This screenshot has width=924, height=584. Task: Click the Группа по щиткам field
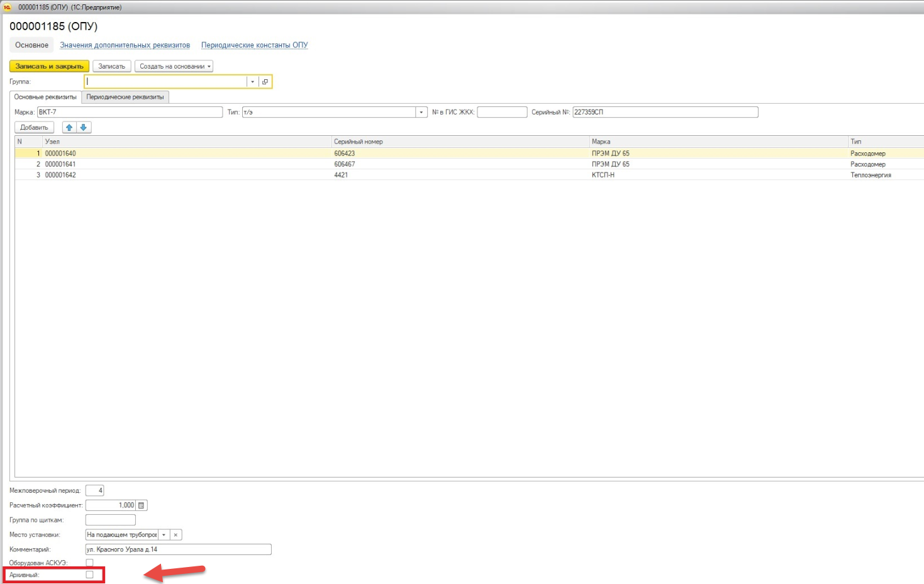tap(110, 520)
